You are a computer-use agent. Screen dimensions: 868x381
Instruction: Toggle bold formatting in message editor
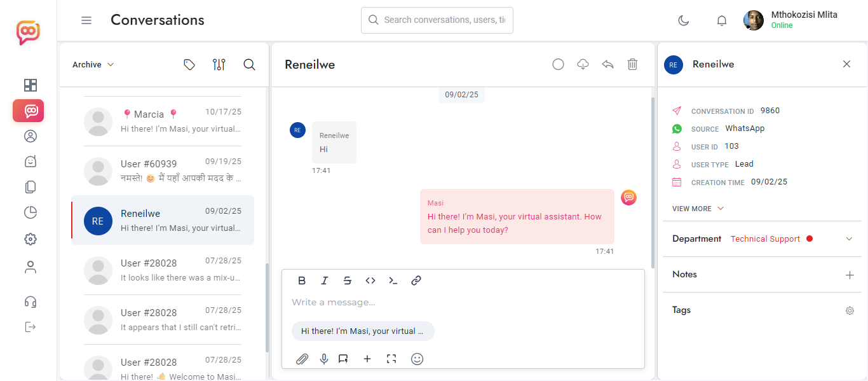click(302, 281)
